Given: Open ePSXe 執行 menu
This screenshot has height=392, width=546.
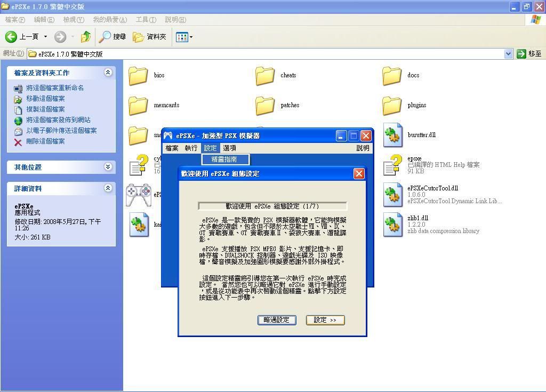Looking at the screenshot, I should click(191, 148).
